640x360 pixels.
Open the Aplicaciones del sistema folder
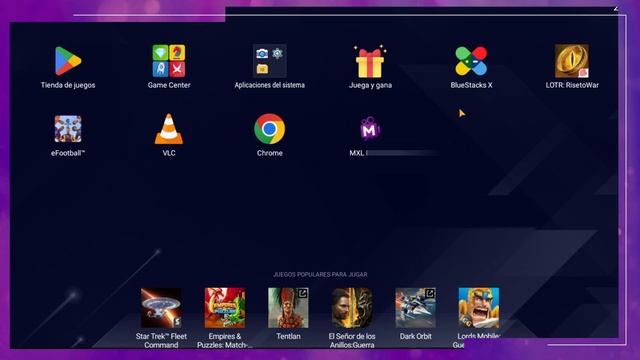pos(269,61)
